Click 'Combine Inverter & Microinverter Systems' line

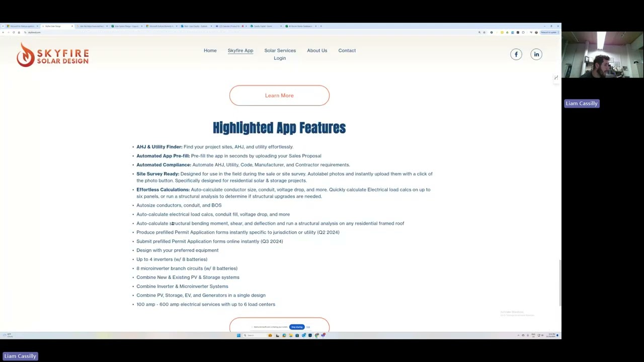click(182, 287)
